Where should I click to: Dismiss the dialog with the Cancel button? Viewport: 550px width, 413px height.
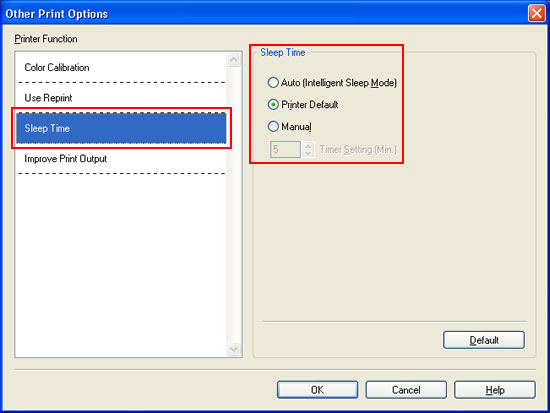tap(406, 390)
